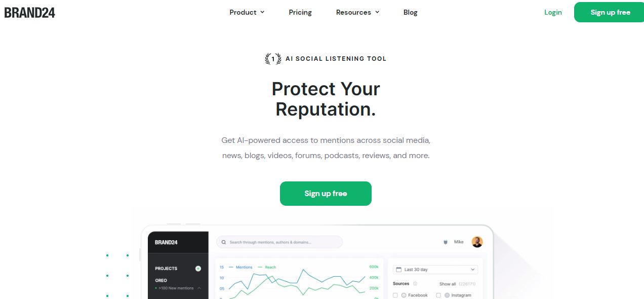The height and width of the screenshot is (299, 644).
Task: Check the Instagram source checkbox
Action: click(438, 295)
